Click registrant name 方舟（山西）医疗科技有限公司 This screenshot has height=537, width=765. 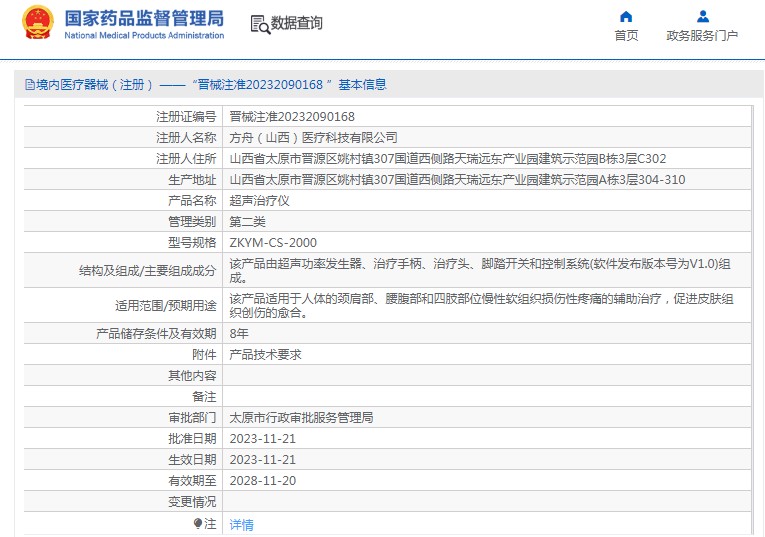point(313,138)
